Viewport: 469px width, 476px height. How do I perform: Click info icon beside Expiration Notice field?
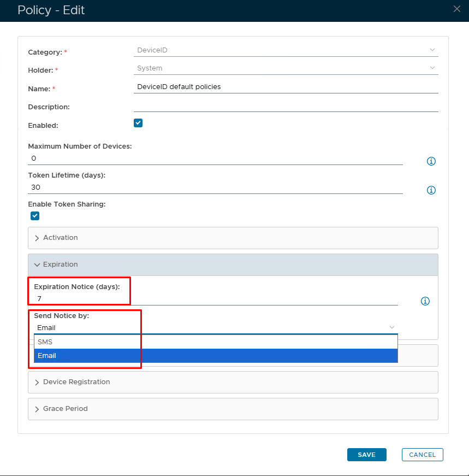pos(425,301)
